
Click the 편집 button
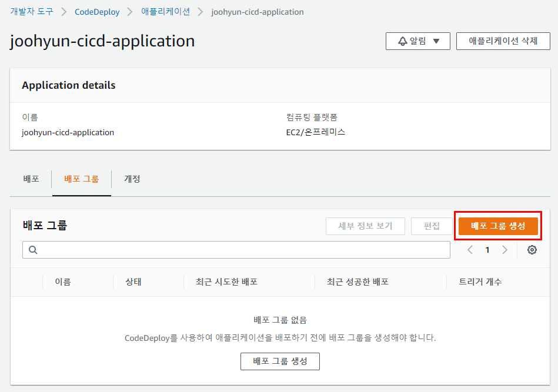[432, 226]
